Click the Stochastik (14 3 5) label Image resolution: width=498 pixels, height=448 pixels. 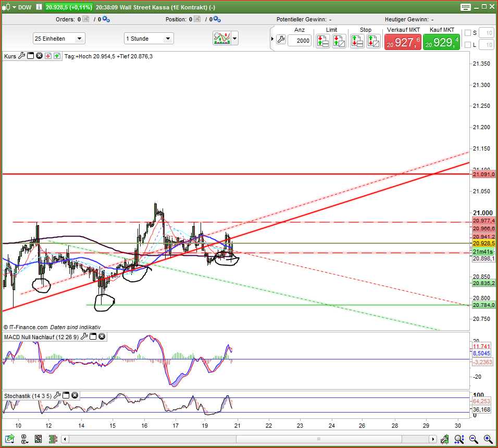(x=28, y=396)
